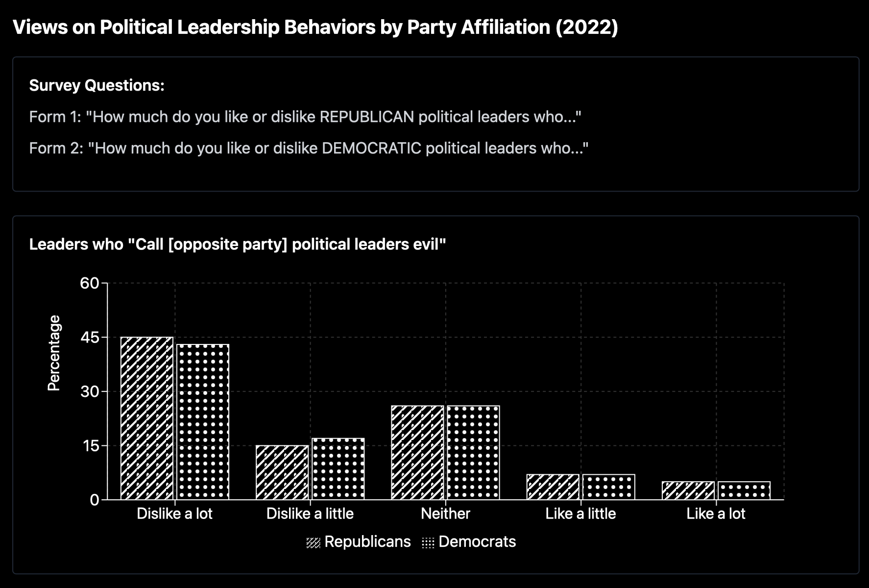Click the Democrats "Dislike a little" bar

point(338,469)
